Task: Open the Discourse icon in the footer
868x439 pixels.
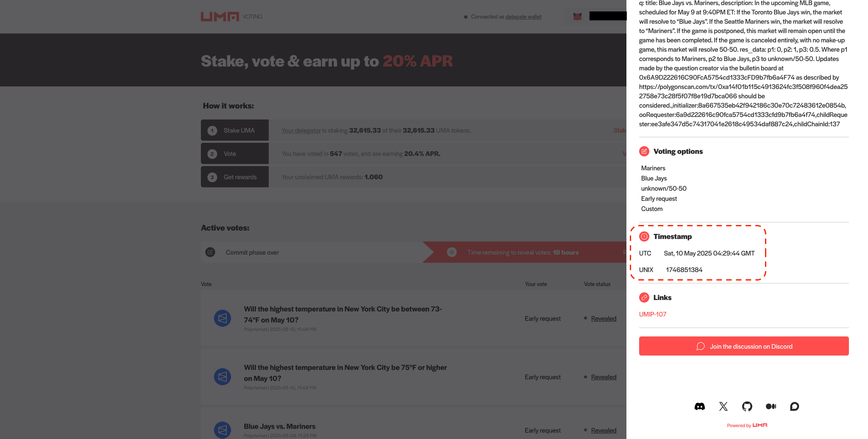Action: pyautogui.click(x=794, y=406)
